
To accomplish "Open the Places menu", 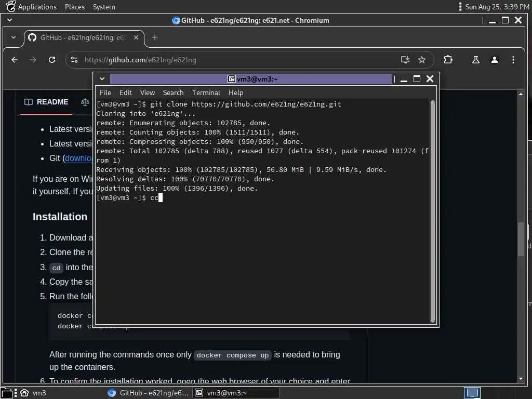I will [x=75, y=7].
